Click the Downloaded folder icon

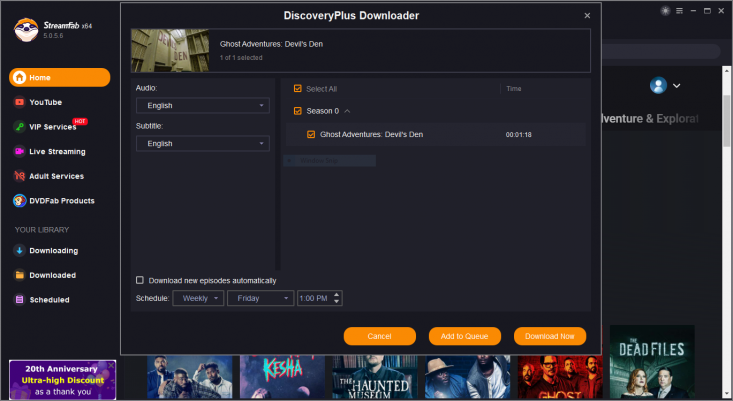(x=20, y=275)
